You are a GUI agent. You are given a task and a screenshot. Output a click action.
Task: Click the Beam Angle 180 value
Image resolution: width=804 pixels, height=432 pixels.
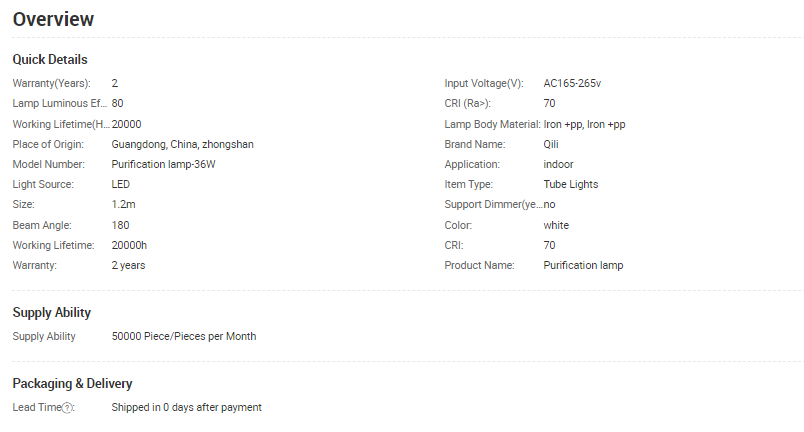(120, 225)
